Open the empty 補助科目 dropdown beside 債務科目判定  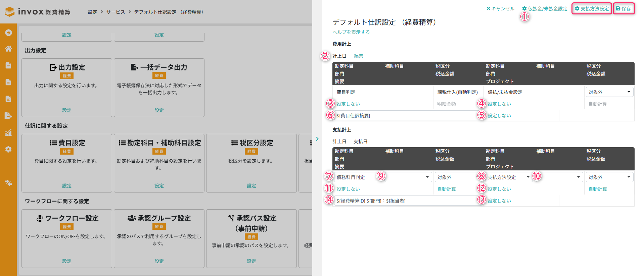[x=408, y=177]
